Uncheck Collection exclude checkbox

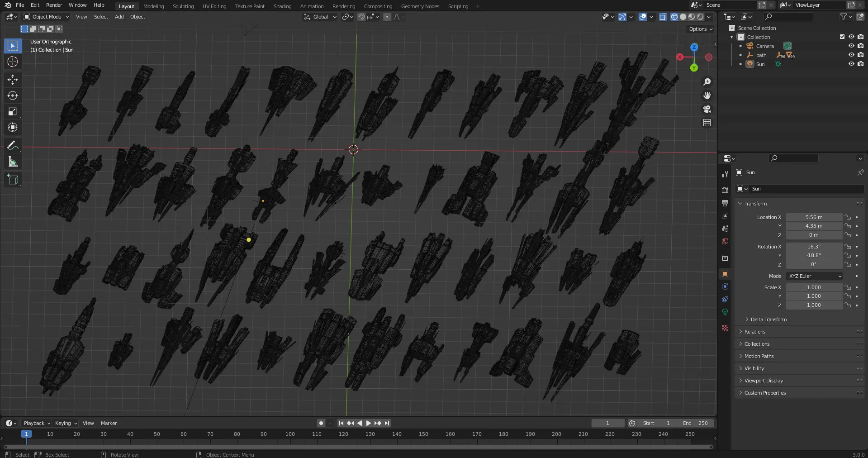click(x=842, y=37)
